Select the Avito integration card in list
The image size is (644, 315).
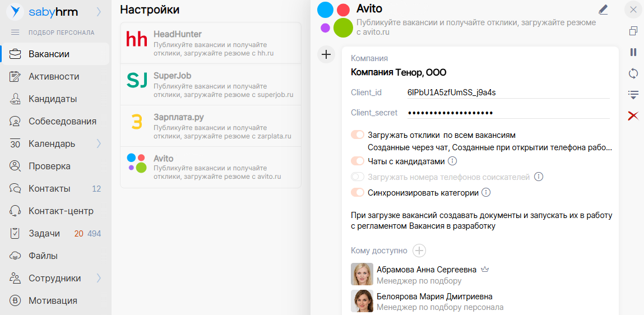pyautogui.click(x=211, y=167)
